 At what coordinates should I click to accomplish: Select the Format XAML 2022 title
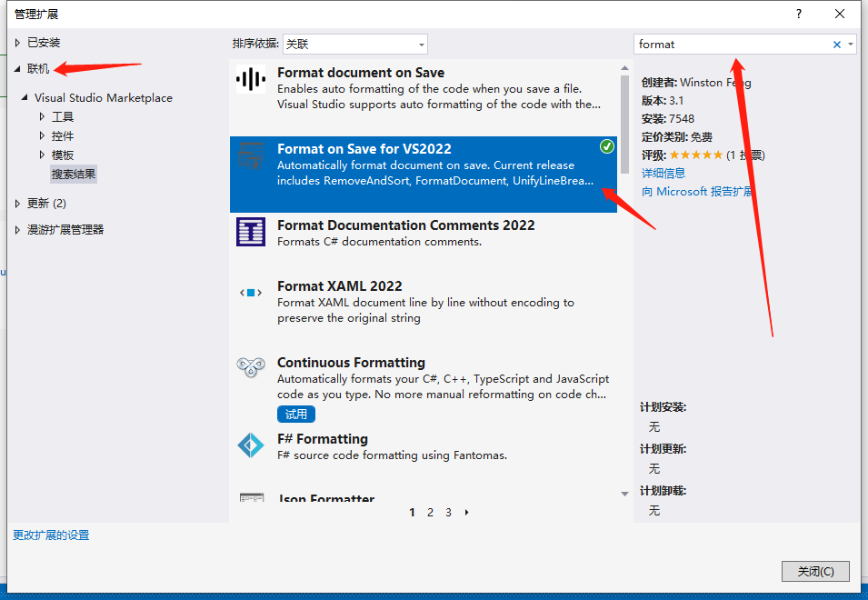coord(339,286)
